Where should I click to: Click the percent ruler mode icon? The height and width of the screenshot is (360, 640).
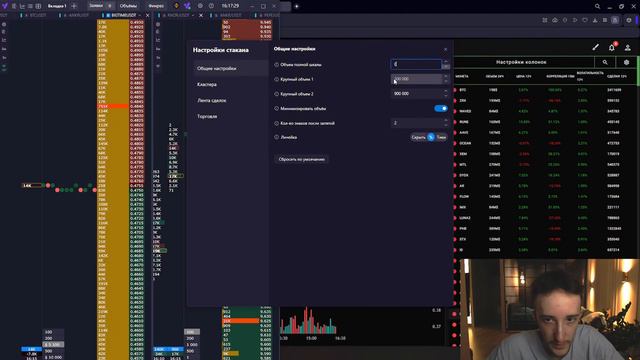click(431, 138)
